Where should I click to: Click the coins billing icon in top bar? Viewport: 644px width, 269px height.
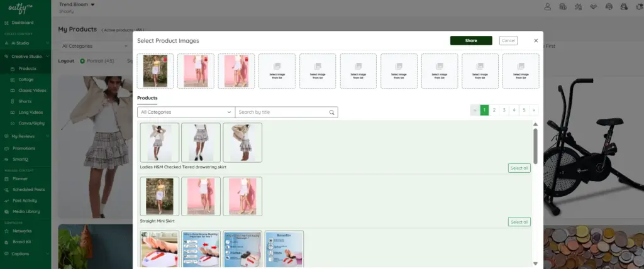[563, 6]
